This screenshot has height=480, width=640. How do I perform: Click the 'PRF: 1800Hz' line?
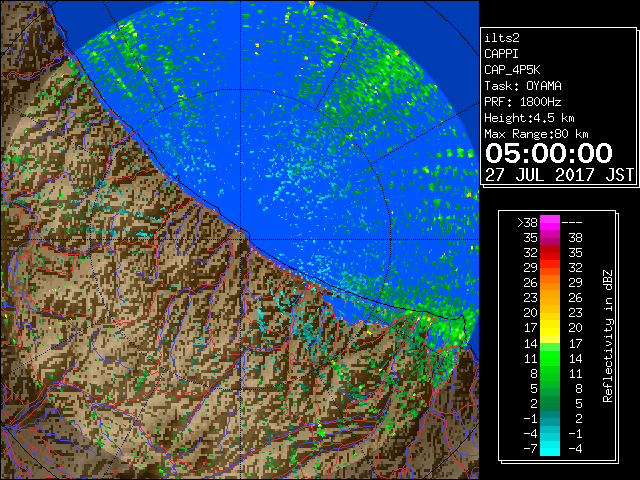523,102
